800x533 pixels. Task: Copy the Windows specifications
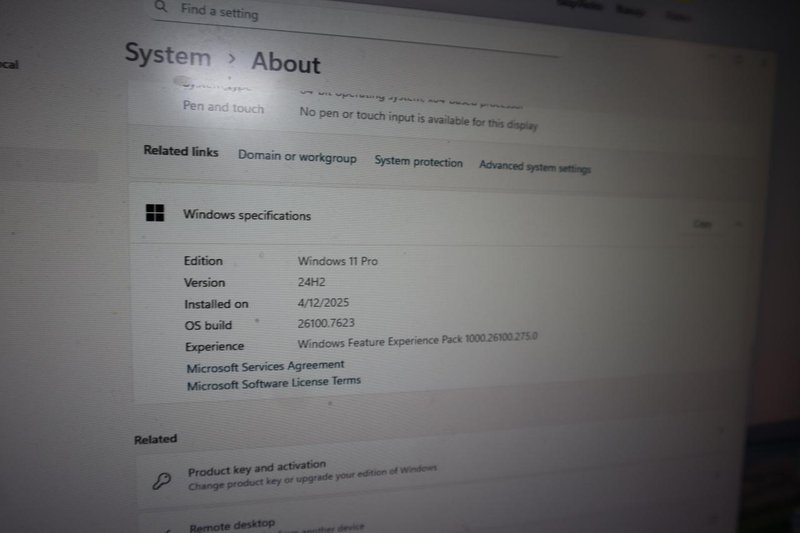click(x=703, y=224)
